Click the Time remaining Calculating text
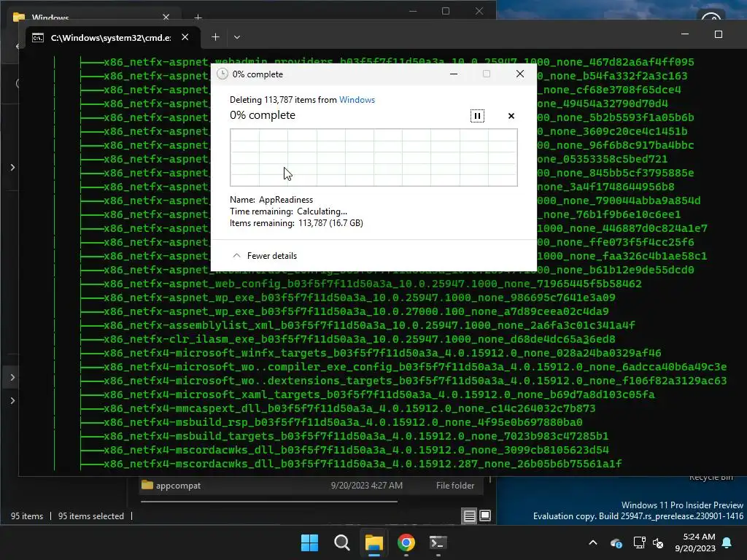Viewport: 747px width, 560px height. point(288,211)
